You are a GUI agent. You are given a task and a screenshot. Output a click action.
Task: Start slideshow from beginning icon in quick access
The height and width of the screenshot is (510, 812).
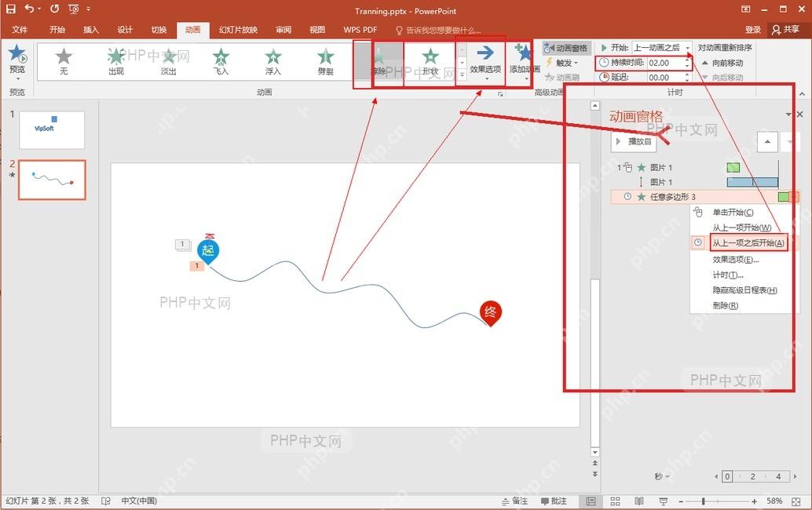point(74,9)
